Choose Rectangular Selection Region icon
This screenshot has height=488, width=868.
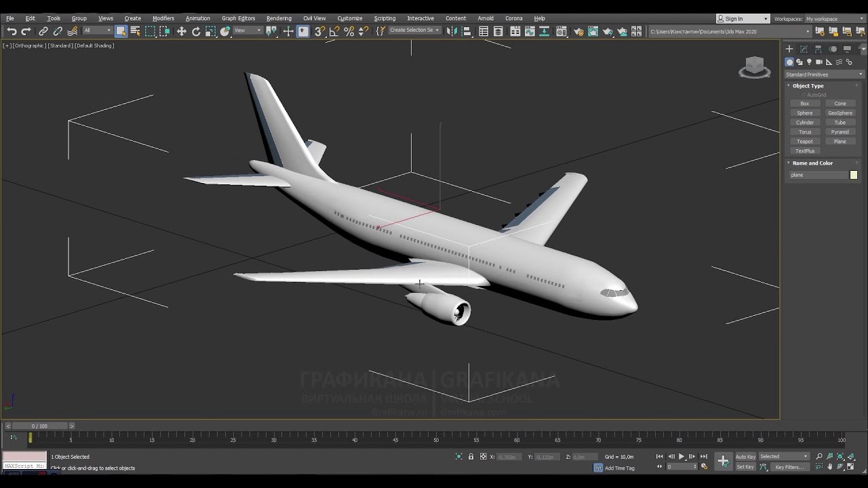[x=150, y=31]
